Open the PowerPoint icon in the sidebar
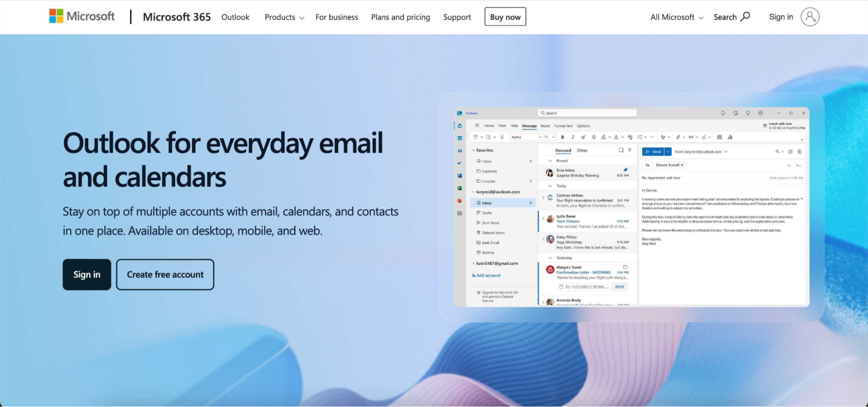This screenshot has height=407, width=868. point(459,200)
